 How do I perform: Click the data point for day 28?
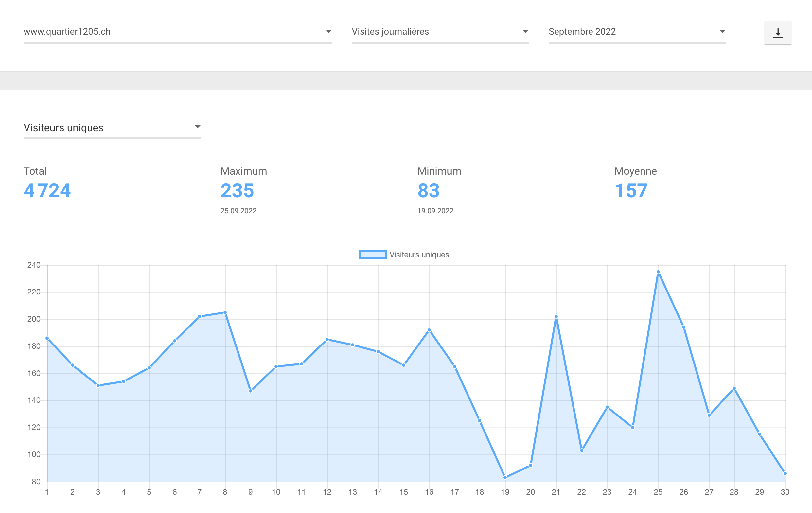734,389
